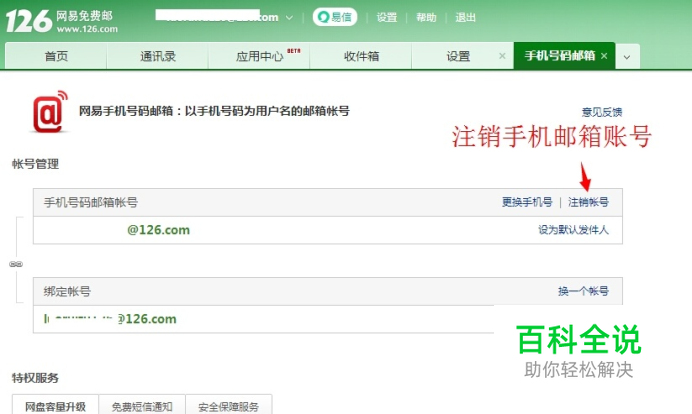Click the chain link binding icon

pyautogui.click(x=16, y=264)
